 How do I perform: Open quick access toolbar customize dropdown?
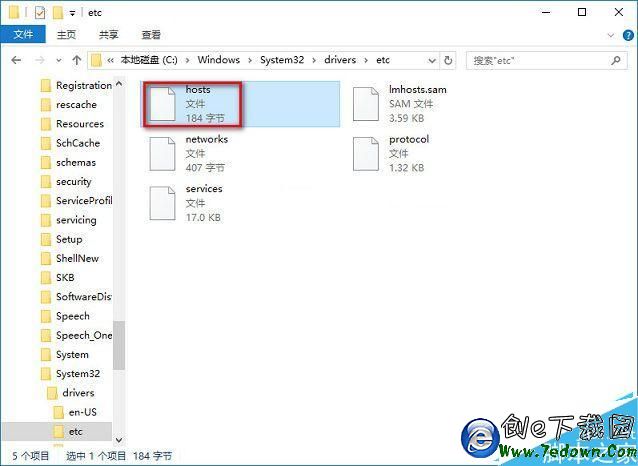pyautogui.click(x=72, y=13)
